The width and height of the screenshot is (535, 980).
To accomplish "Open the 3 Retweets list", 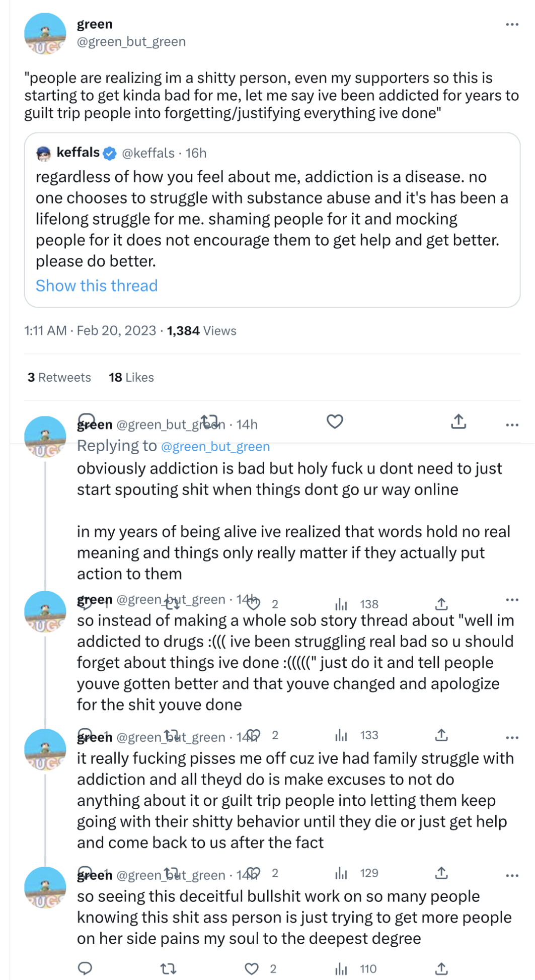I will [59, 377].
